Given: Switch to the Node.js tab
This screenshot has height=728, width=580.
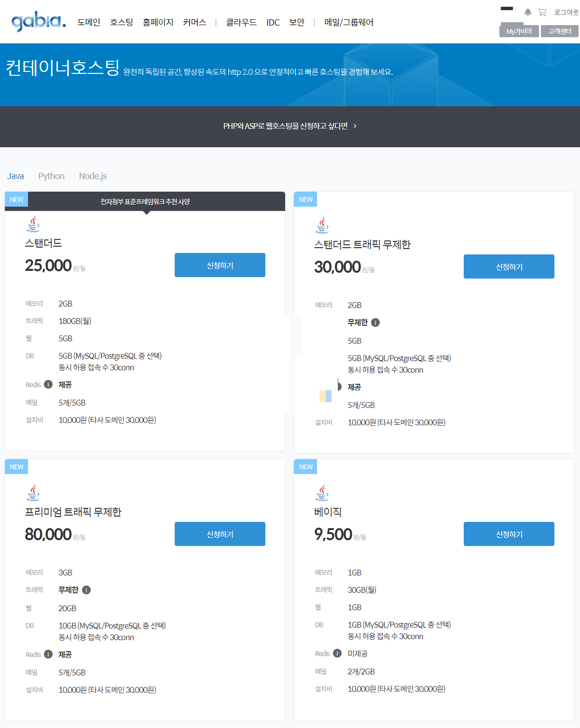Looking at the screenshot, I should click(93, 176).
